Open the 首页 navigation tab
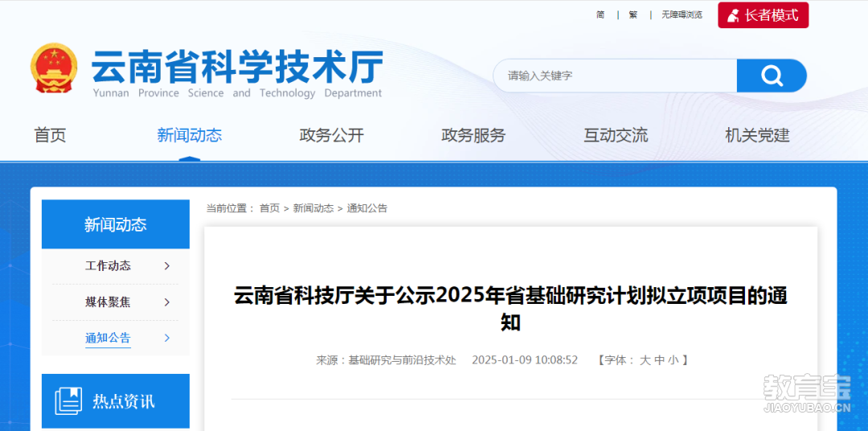The width and height of the screenshot is (868, 431). (50, 134)
